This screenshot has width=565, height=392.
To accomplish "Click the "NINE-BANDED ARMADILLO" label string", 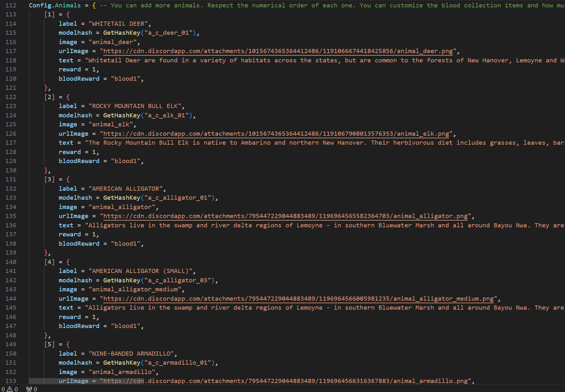I will pos(131,354).
